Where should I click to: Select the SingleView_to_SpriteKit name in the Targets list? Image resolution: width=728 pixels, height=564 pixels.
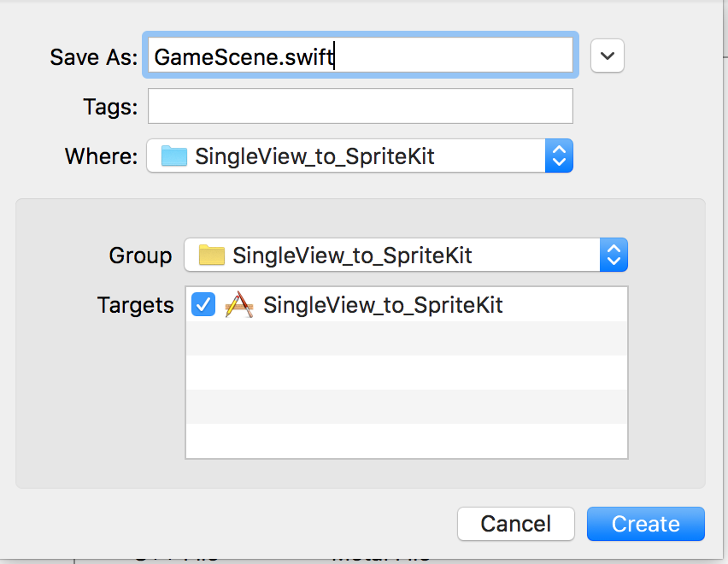pyautogui.click(x=383, y=305)
